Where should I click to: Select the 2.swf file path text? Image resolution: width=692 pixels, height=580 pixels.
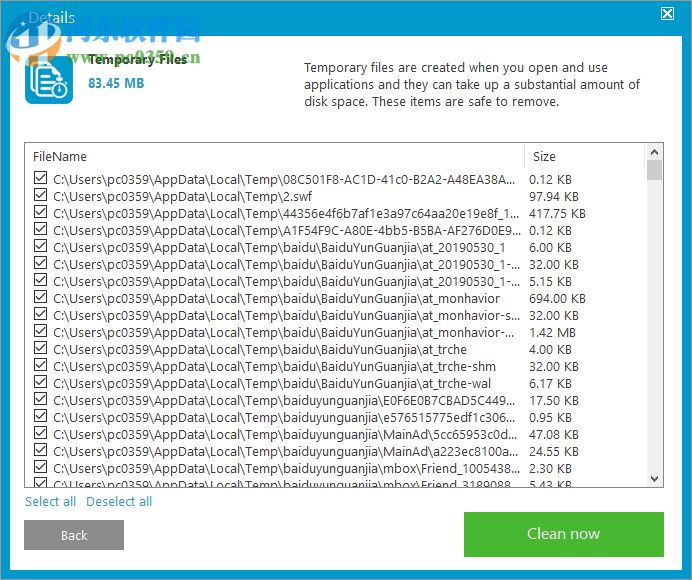pyautogui.click(x=183, y=196)
